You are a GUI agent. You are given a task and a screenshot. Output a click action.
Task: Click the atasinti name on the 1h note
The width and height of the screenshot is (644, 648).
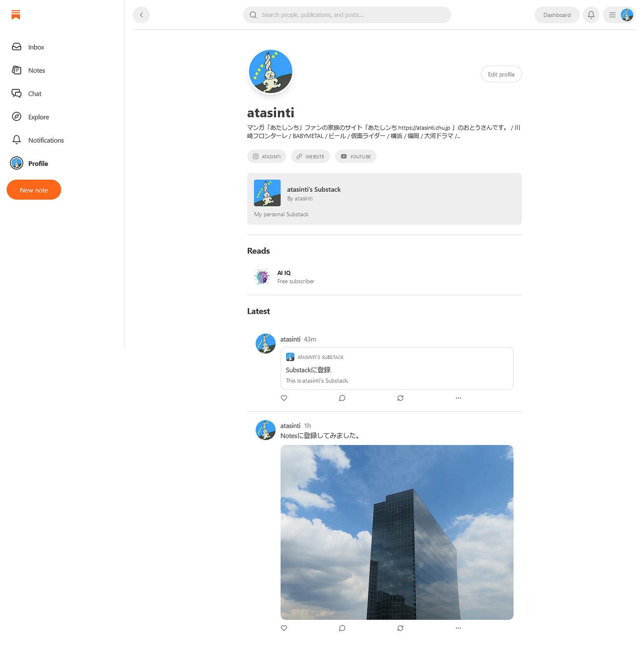(x=290, y=426)
